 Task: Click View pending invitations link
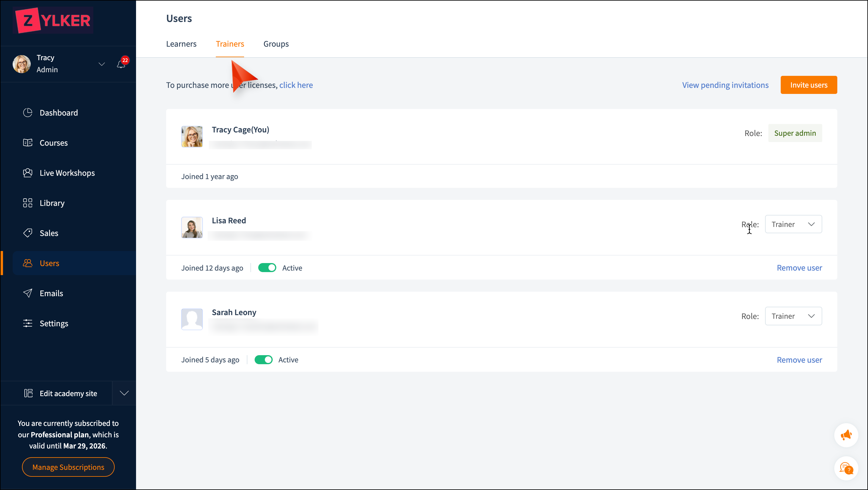pos(725,85)
